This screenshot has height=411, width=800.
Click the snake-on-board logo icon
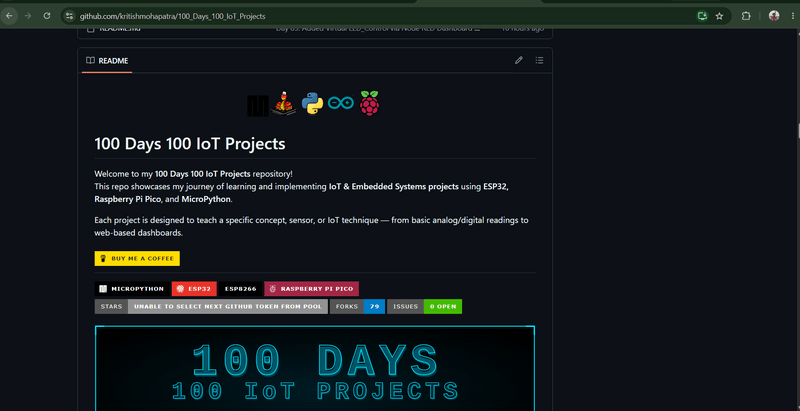tap(284, 104)
